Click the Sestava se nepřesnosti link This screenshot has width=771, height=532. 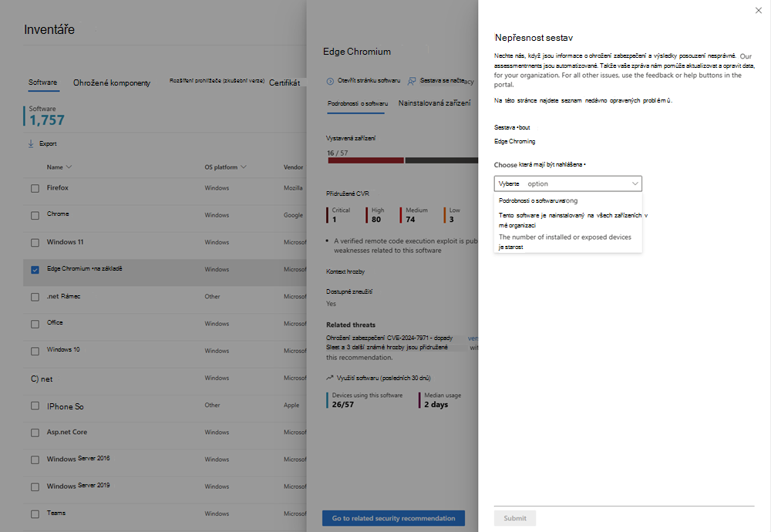[x=446, y=81]
